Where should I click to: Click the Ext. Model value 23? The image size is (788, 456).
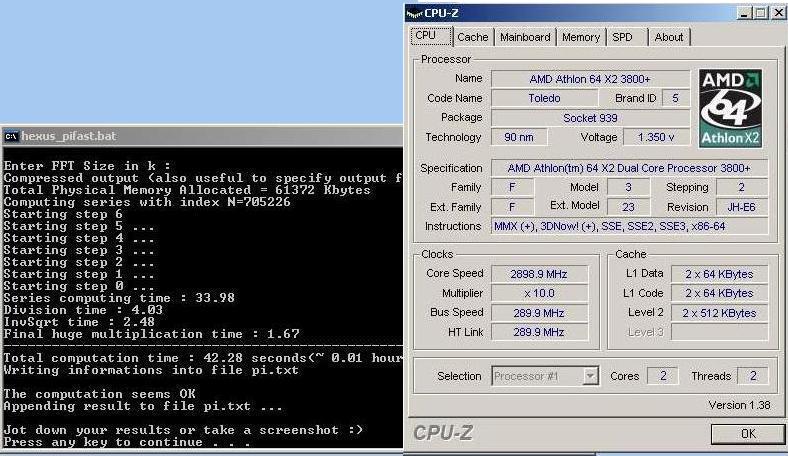(x=628, y=207)
